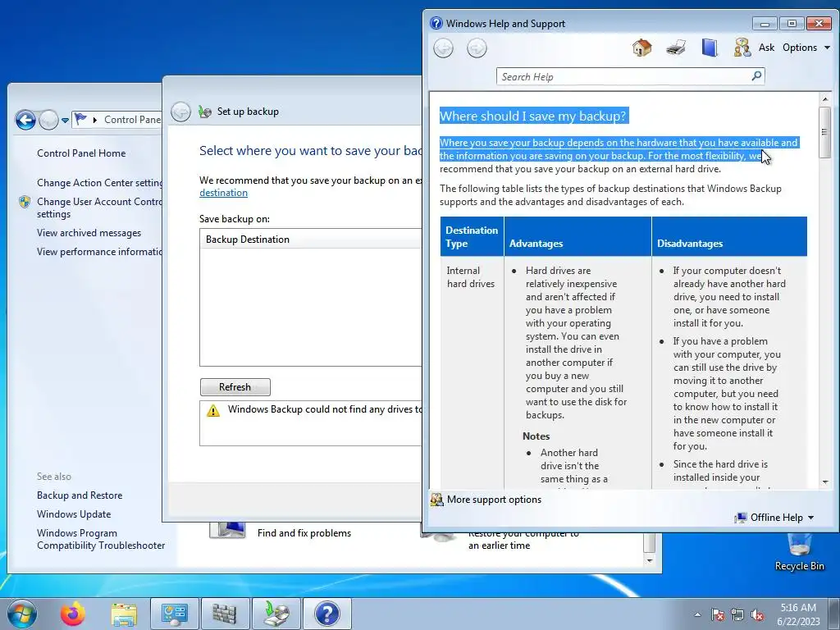This screenshot has height=630, width=840.
Task: Click the Action Center flag tray icon
Action: 718,614
